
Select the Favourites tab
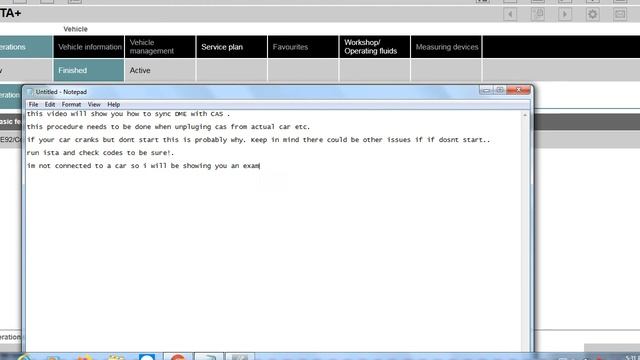pyautogui.click(x=303, y=47)
